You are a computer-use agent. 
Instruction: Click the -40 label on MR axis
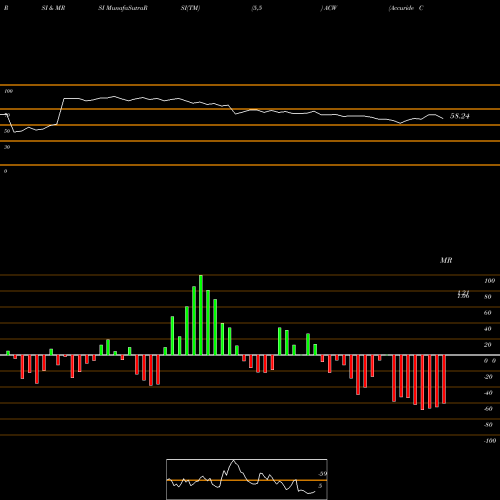488,393
